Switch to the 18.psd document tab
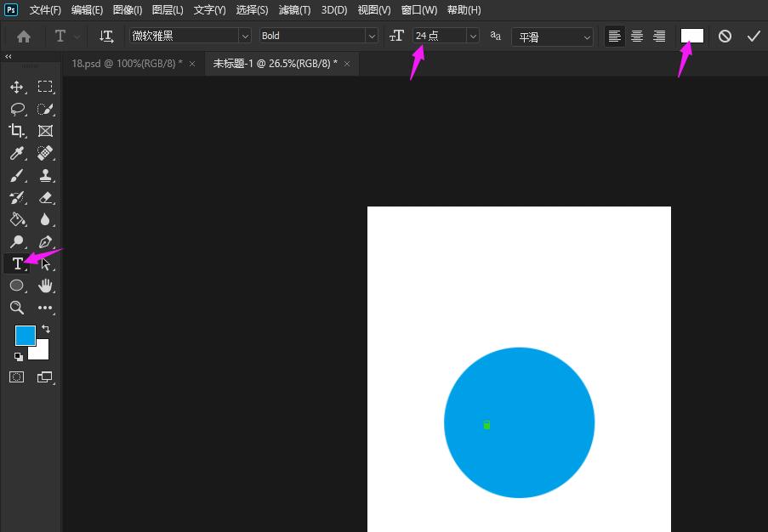Image resolution: width=768 pixels, height=532 pixels. pos(127,64)
